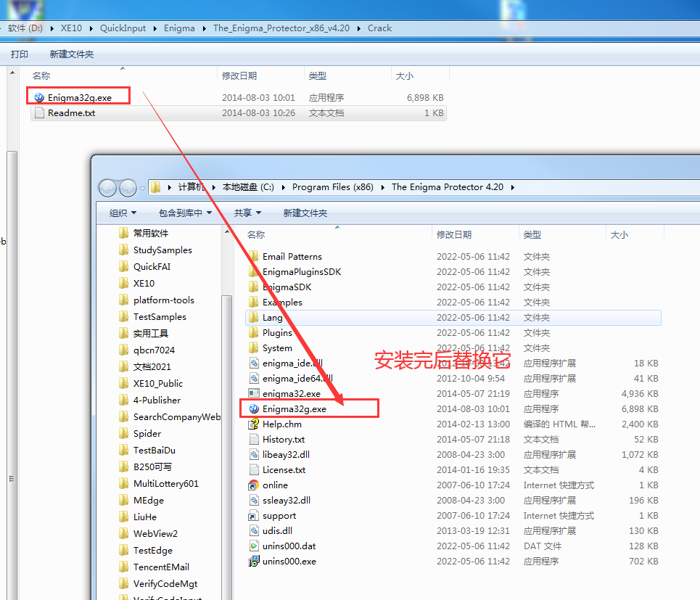The image size is (700, 600).
Task: Select Enigma32g.exe icon in Program Files window
Action: 254,408
